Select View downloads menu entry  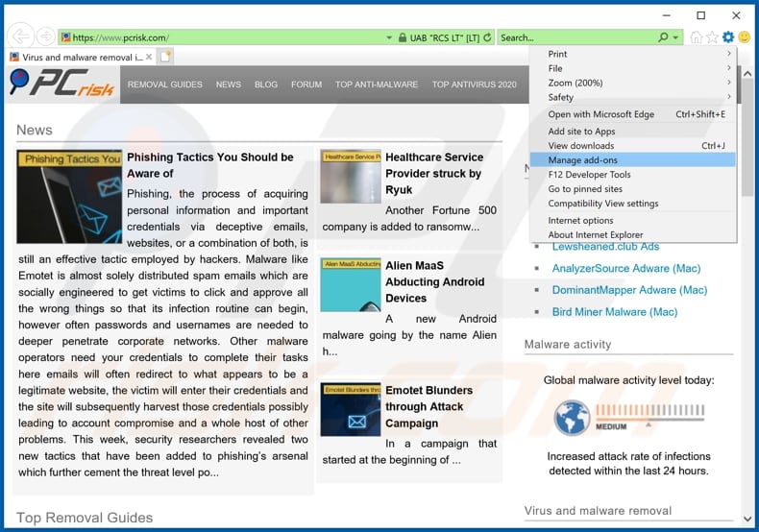click(633, 146)
